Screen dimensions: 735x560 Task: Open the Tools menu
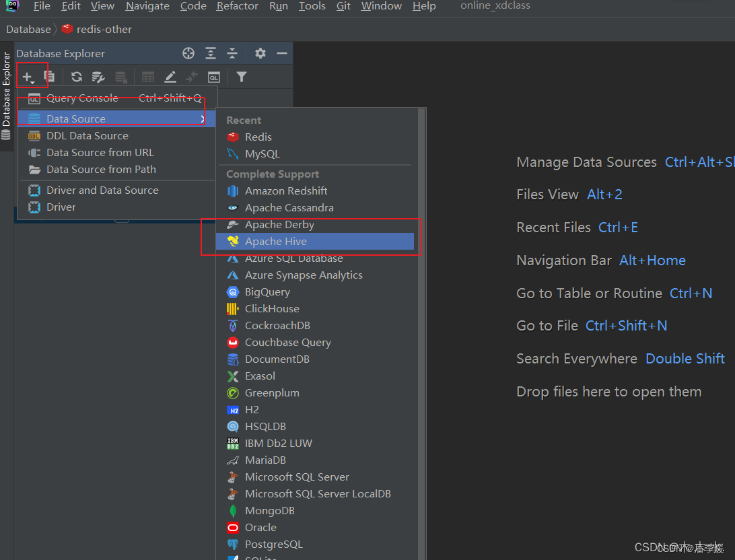tap(312, 6)
